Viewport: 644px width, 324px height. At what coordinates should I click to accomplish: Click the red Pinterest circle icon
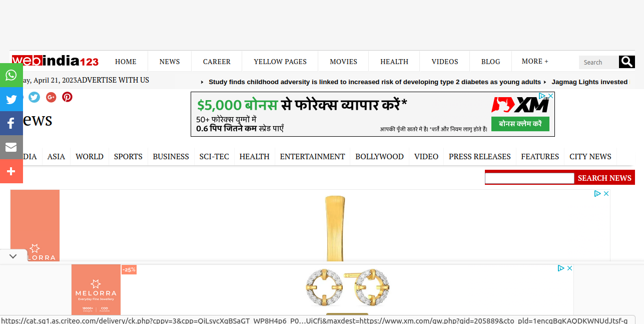coord(67,97)
